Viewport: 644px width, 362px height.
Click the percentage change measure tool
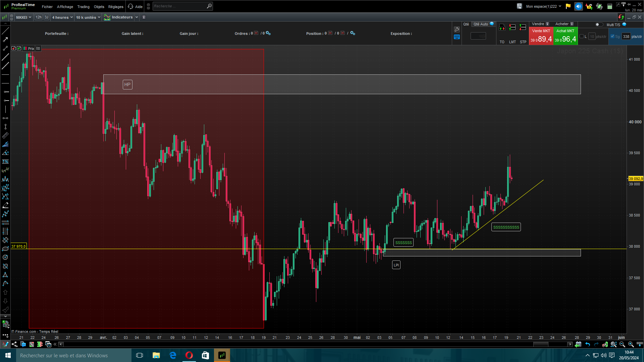click(x=5, y=162)
